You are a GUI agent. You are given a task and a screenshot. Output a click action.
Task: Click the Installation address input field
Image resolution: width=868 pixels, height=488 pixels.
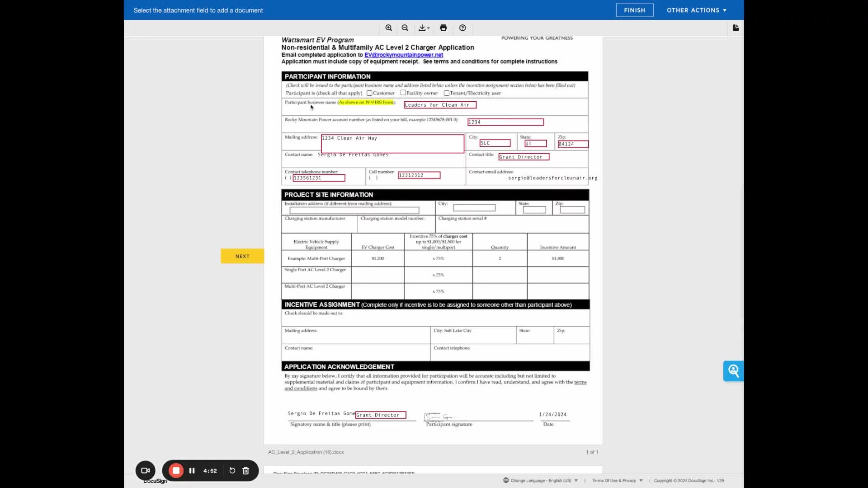pos(354,210)
